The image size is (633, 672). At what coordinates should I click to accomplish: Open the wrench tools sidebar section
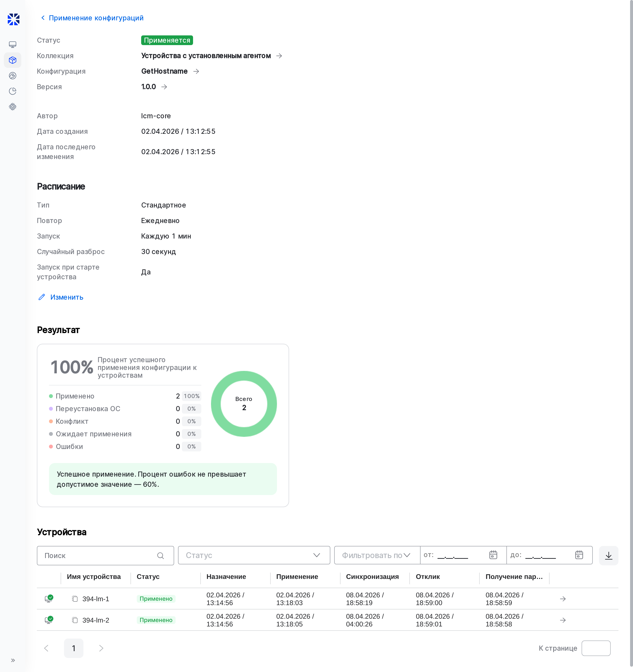point(13,76)
